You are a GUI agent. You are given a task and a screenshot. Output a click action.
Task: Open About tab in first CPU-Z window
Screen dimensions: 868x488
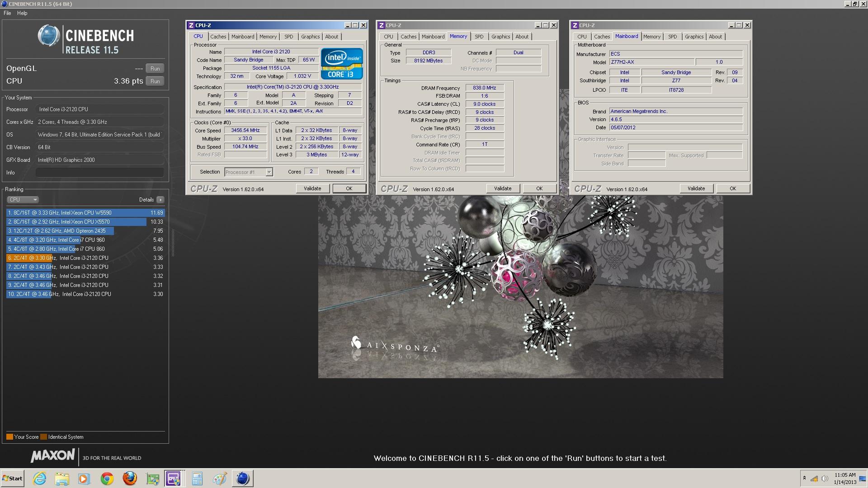(x=331, y=37)
